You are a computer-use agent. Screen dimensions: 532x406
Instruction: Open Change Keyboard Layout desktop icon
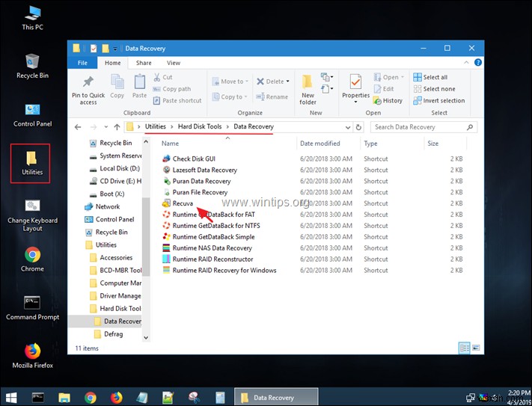[33, 215]
